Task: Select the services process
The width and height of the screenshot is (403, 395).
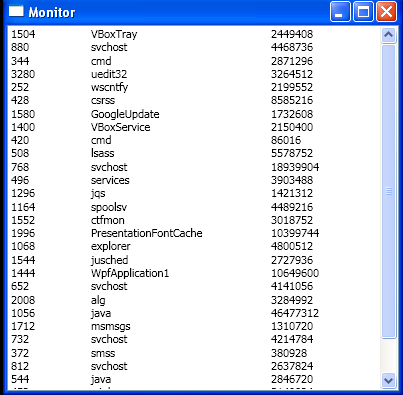Action: [x=195, y=180]
